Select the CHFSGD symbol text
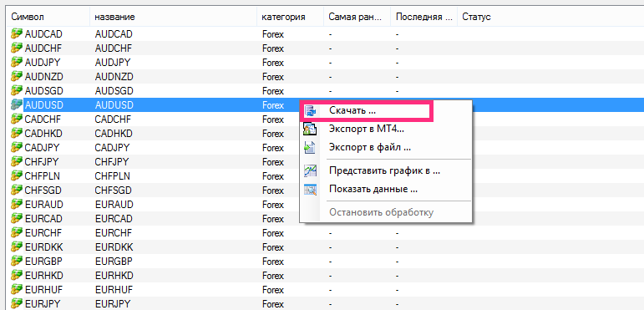Image resolution: width=644 pixels, height=310 pixels. click(x=43, y=191)
